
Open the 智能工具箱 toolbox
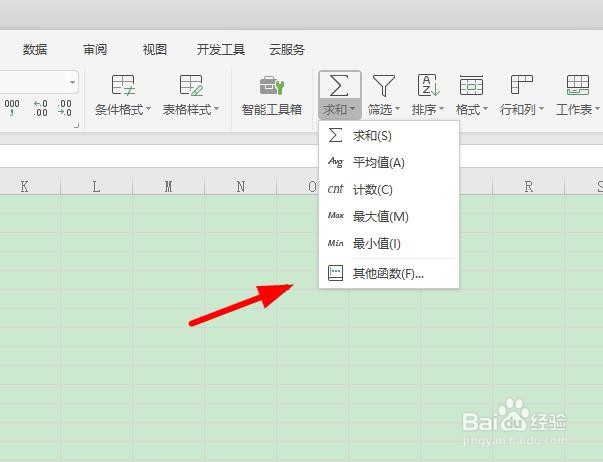[272, 95]
